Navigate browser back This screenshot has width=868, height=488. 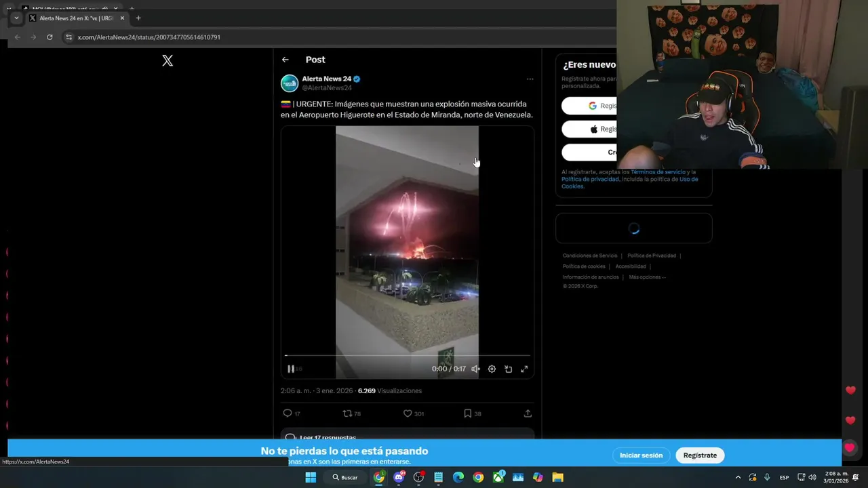[17, 37]
